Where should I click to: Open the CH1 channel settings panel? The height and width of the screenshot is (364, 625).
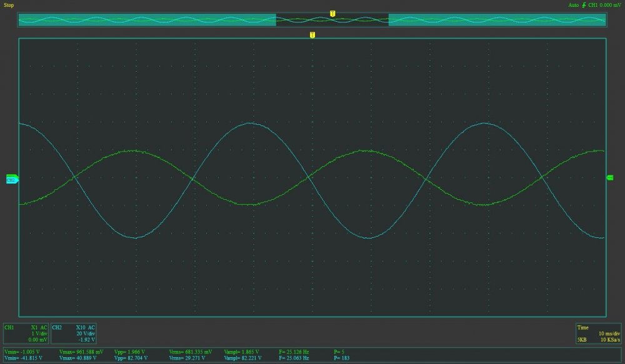point(26,333)
